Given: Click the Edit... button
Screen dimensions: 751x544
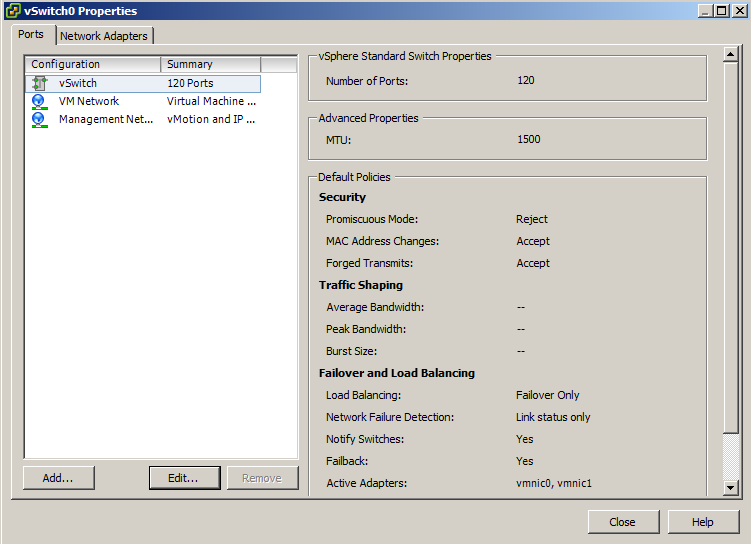Looking at the screenshot, I should click(184, 478).
